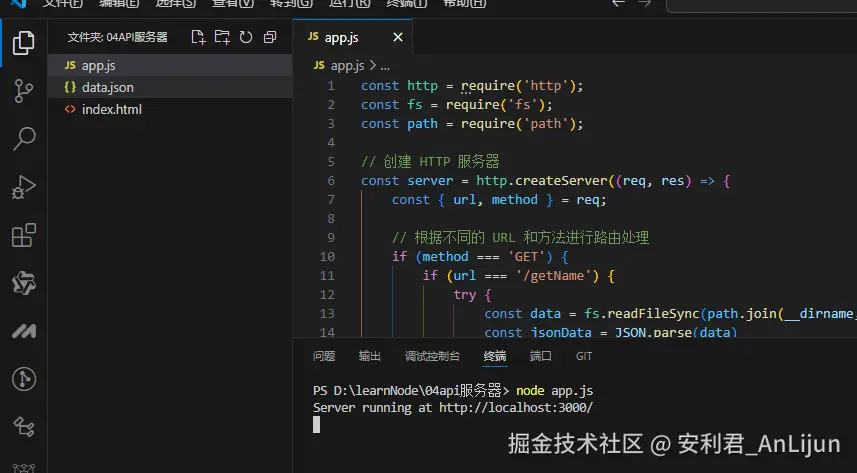Image resolution: width=857 pixels, height=473 pixels.
Task: Click the New File icon in explorer header
Action: click(198, 37)
